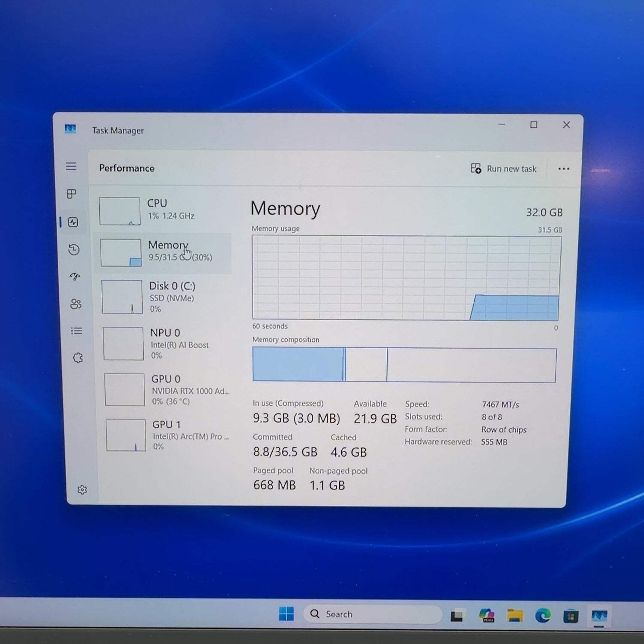The width and height of the screenshot is (644, 644).
Task: Open the Details page list icon
Action: click(x=76, y=331)
